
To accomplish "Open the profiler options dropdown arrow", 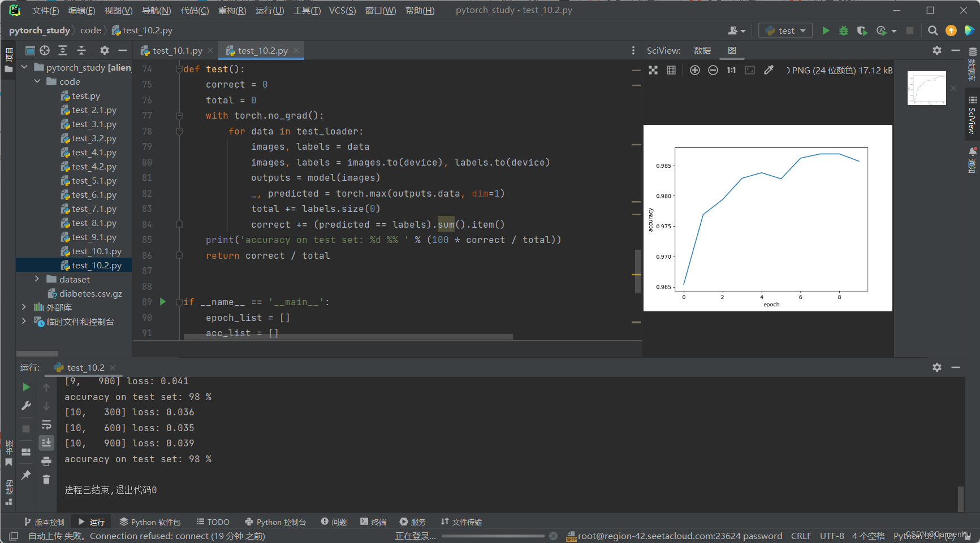I will click(894, 31).
